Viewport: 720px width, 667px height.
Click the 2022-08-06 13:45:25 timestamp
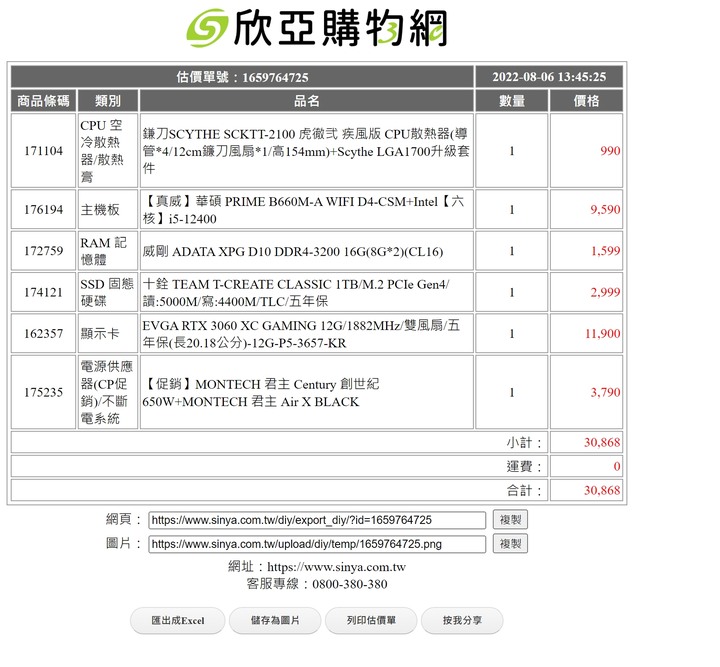tap(549, 77)
